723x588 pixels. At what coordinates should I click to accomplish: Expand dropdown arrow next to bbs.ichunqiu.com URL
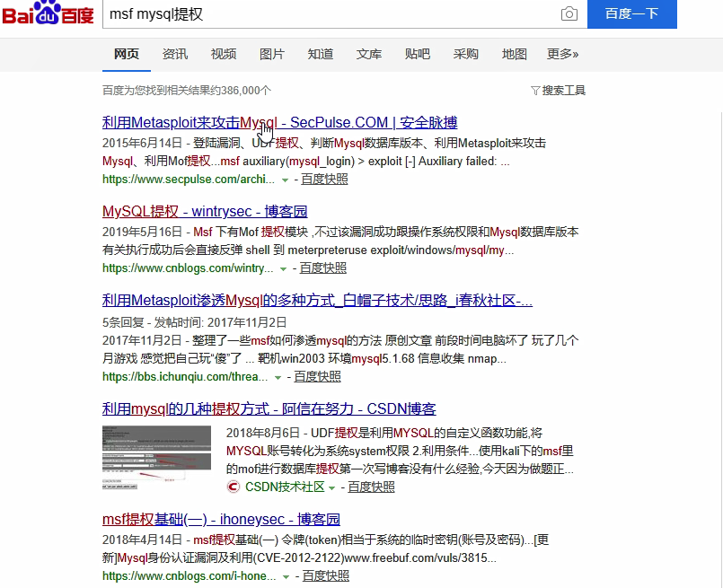[x=278, y=378]
